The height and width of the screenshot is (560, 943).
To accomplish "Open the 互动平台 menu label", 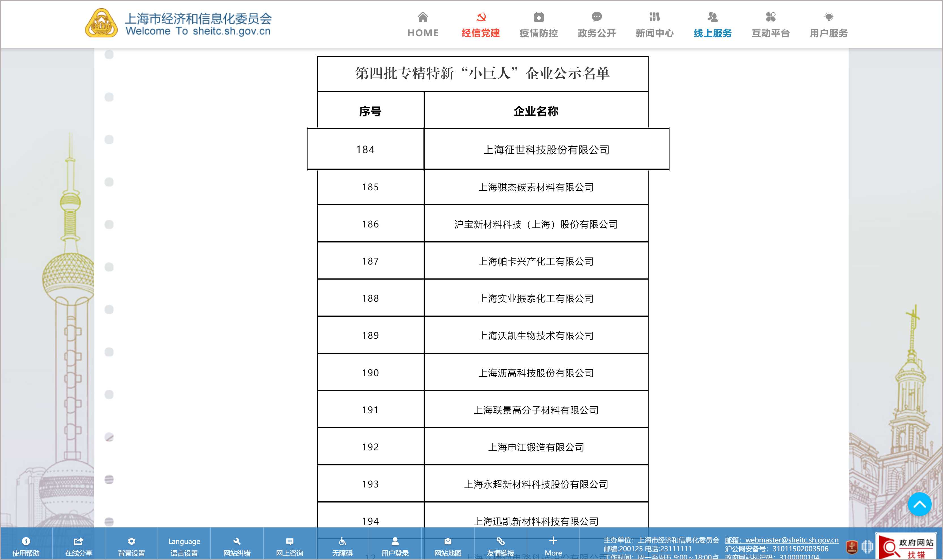I will tap(770, 33).
